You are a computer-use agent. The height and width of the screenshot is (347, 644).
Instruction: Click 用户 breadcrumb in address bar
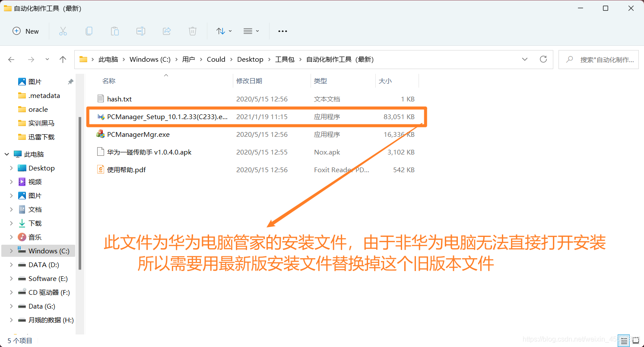[188, 60]
